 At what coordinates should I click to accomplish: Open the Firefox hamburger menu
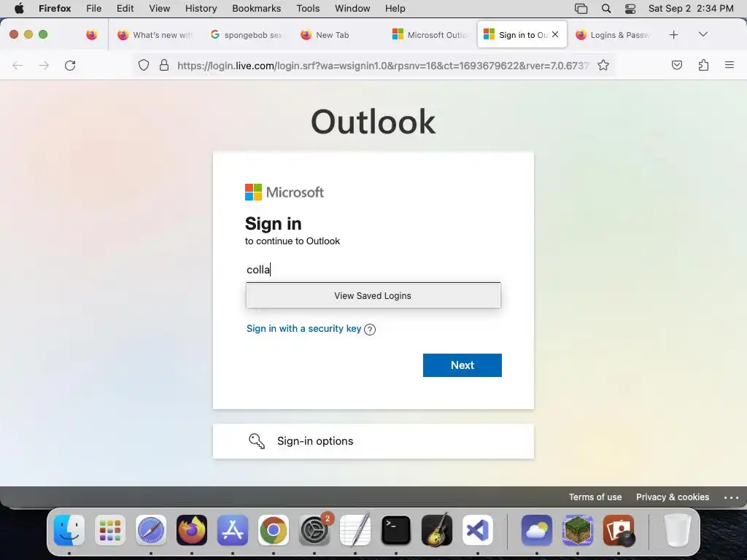click(x=729, y=65)
